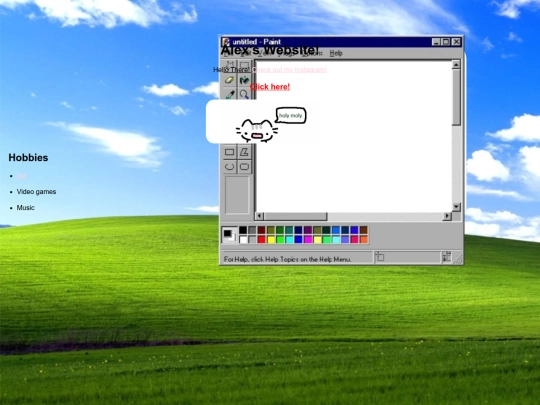Click the 'Hello There!' text
540x405 pixels.
tap(231, 70)
